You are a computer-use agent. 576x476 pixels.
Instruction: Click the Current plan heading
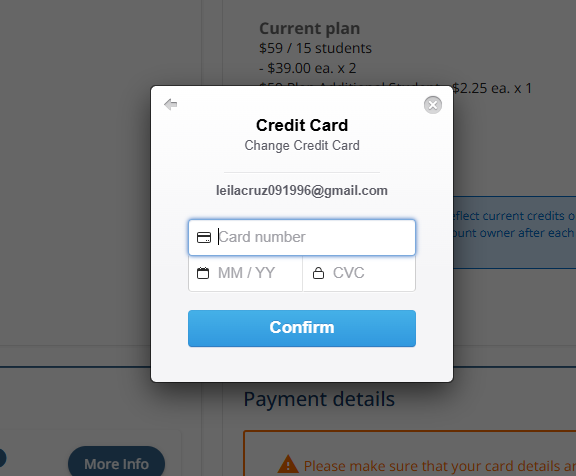[310, 28]
